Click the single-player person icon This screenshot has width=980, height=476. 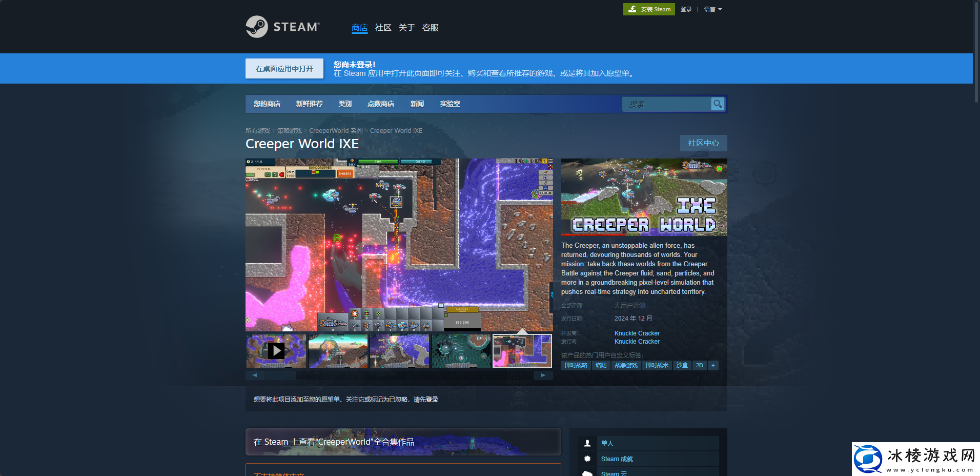coord(587,443)
